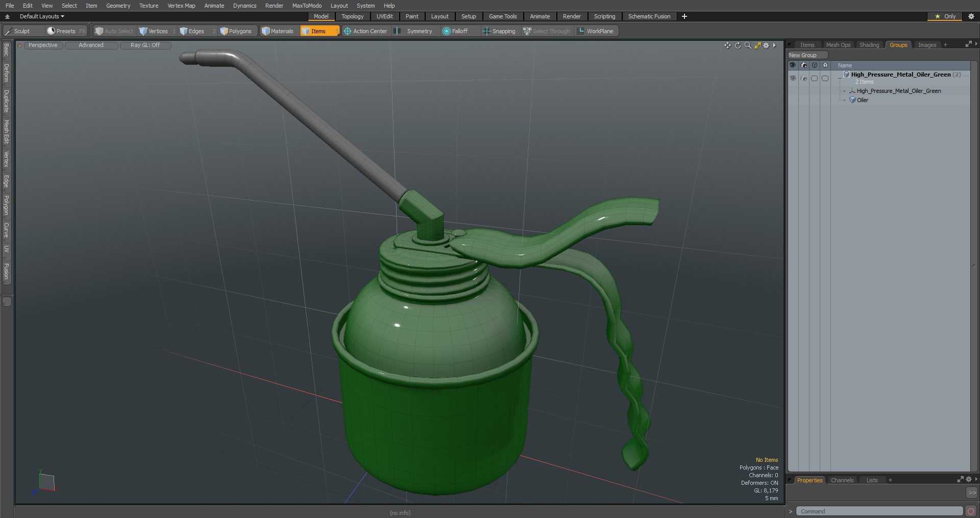Open the Action Center menu
The height and width of the screenshot is (518, 980).
365,31
